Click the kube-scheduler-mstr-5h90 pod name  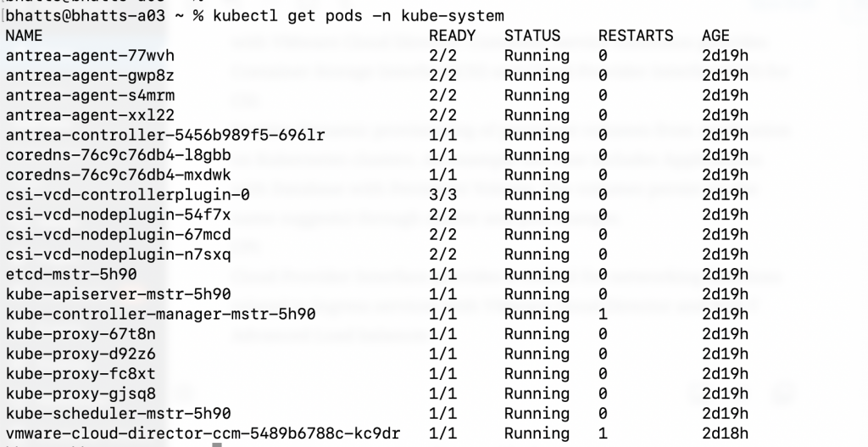point(118,413)
